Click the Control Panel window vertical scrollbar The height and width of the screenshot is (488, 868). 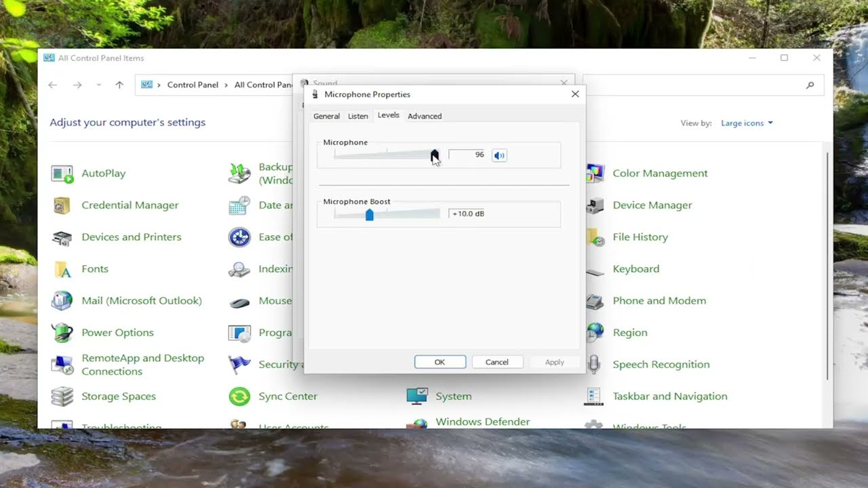pyautogui.click(x=828, y=266)
